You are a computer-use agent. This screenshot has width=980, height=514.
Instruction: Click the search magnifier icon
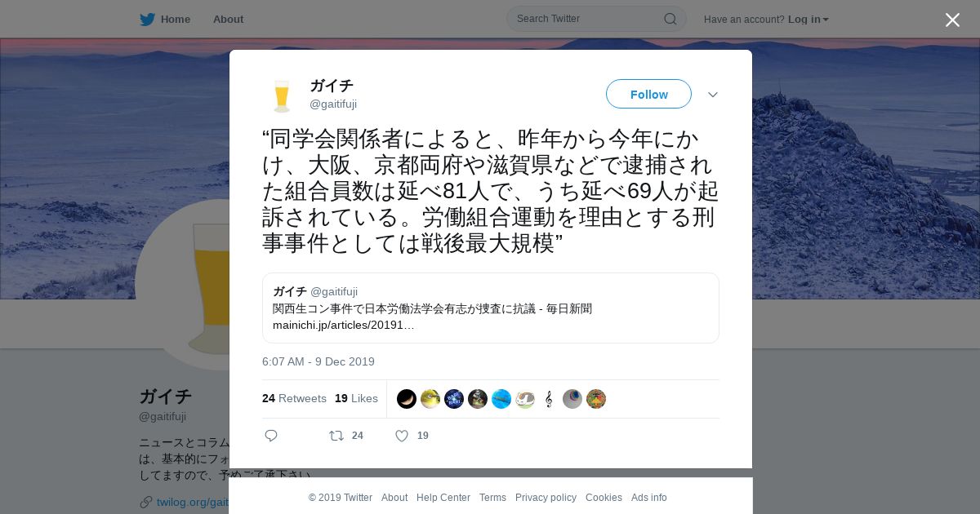point(670,19)
